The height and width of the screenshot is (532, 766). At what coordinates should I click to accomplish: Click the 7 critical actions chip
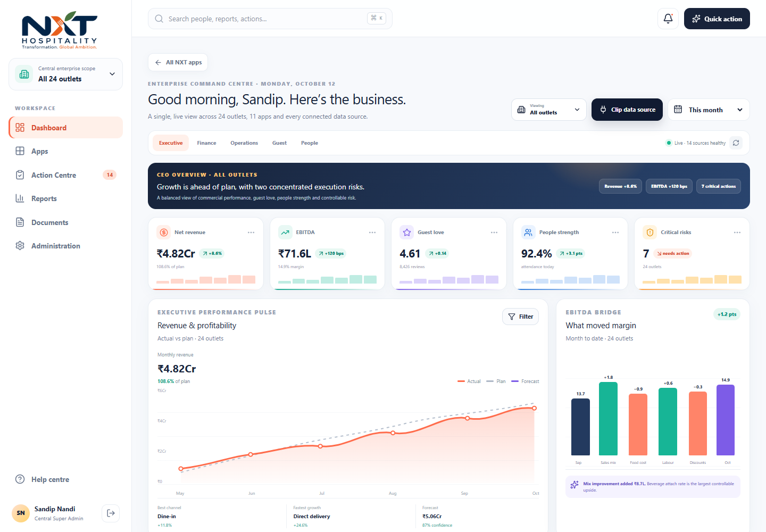coord(719,186)
